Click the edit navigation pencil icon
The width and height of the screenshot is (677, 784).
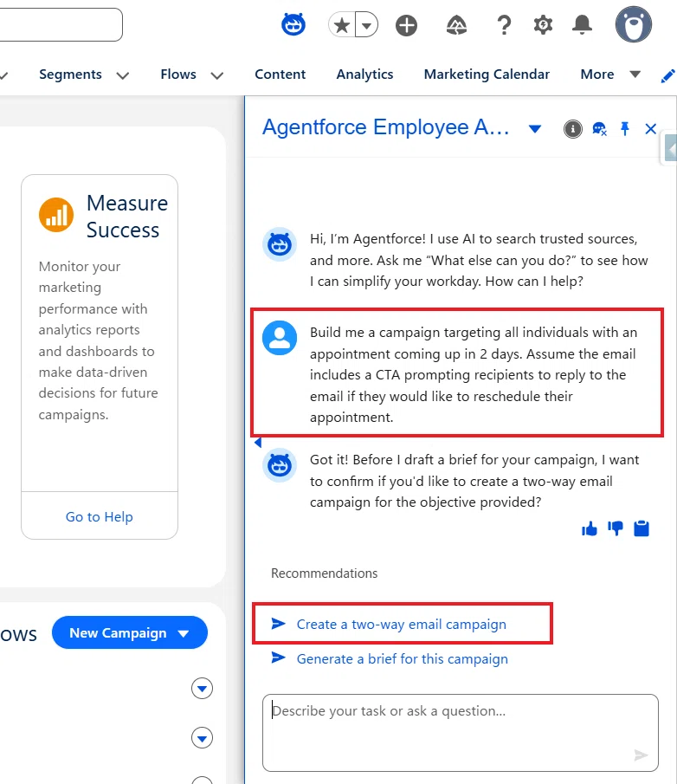667,76
